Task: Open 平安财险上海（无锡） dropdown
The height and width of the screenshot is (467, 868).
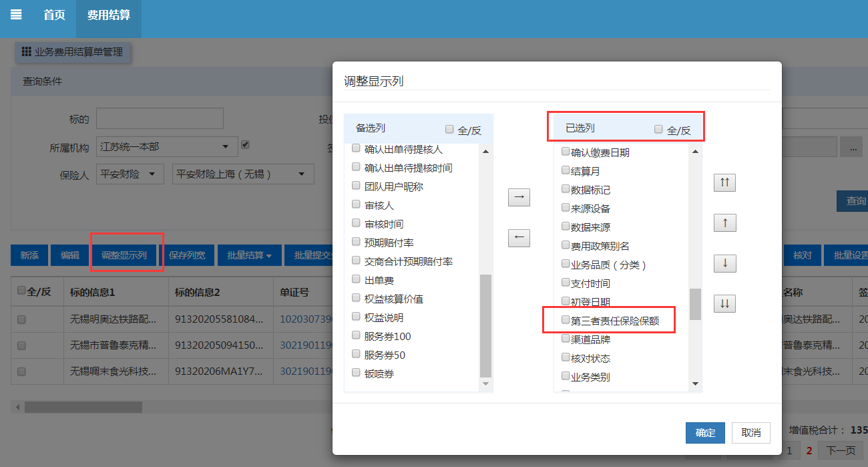Action: [243, 174]
